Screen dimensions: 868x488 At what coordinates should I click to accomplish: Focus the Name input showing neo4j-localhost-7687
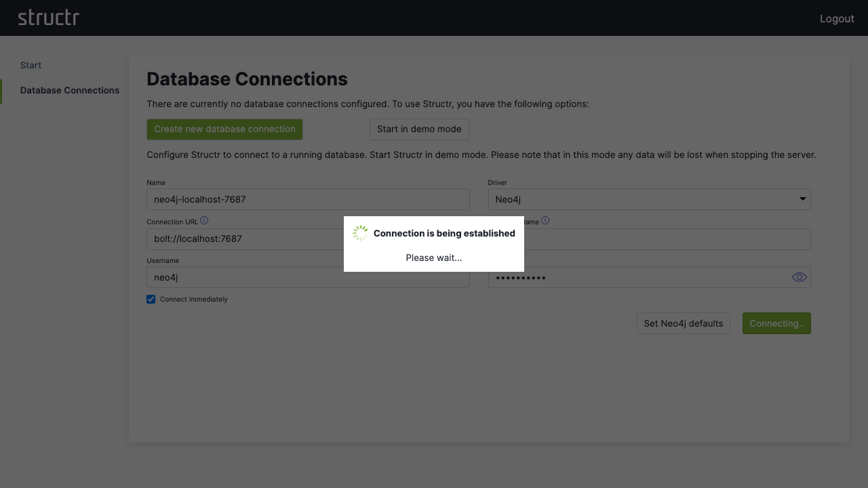pyautogui.click(x=308, y=199)
